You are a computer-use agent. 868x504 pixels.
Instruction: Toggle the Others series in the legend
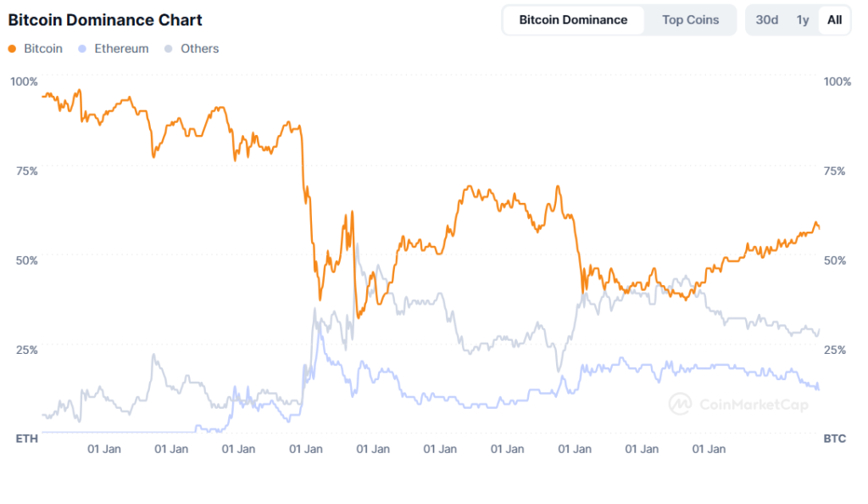(x=192, y=48)
